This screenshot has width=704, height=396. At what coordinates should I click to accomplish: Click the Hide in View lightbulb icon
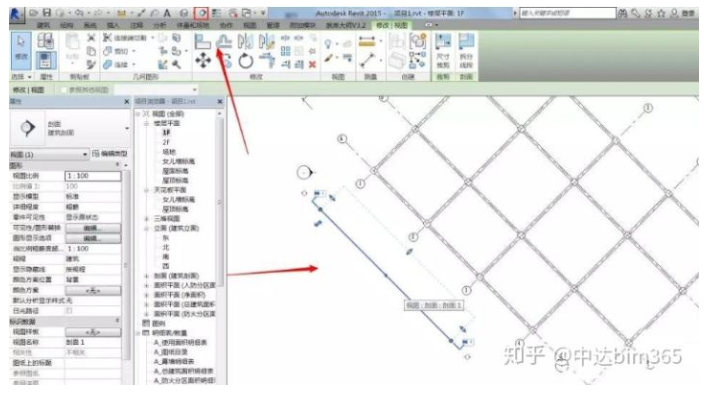(x=328, y=44)
